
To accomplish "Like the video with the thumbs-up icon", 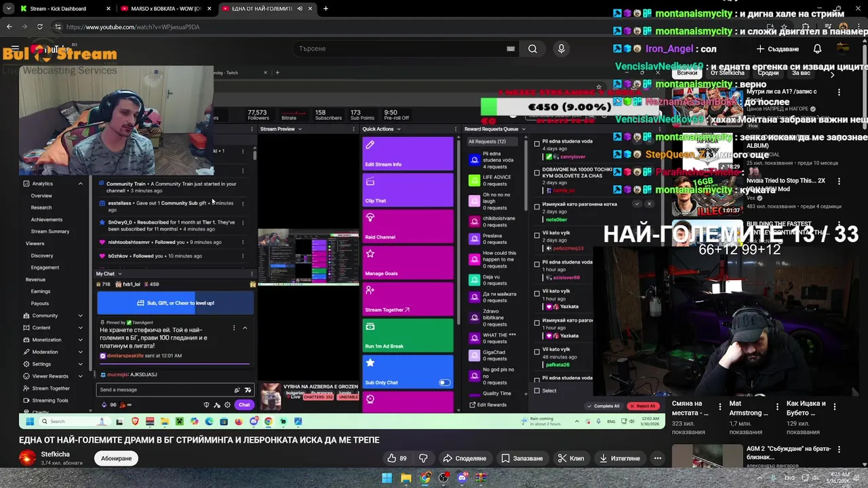I will (x=397, y=458).
